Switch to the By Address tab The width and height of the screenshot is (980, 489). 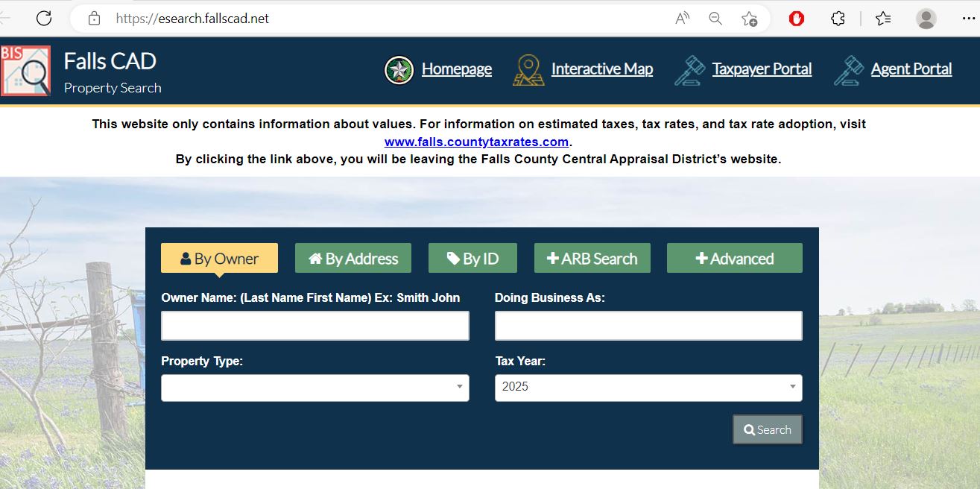point(353,258)
